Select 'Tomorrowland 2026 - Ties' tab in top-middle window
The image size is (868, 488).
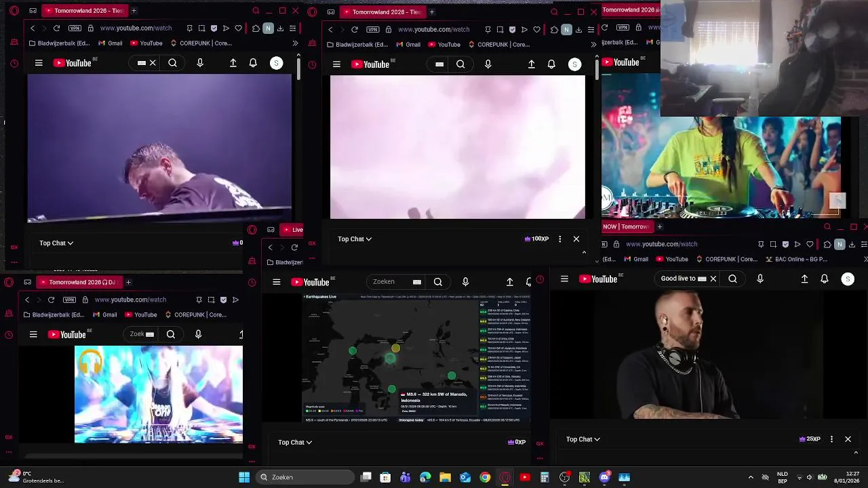382,12
